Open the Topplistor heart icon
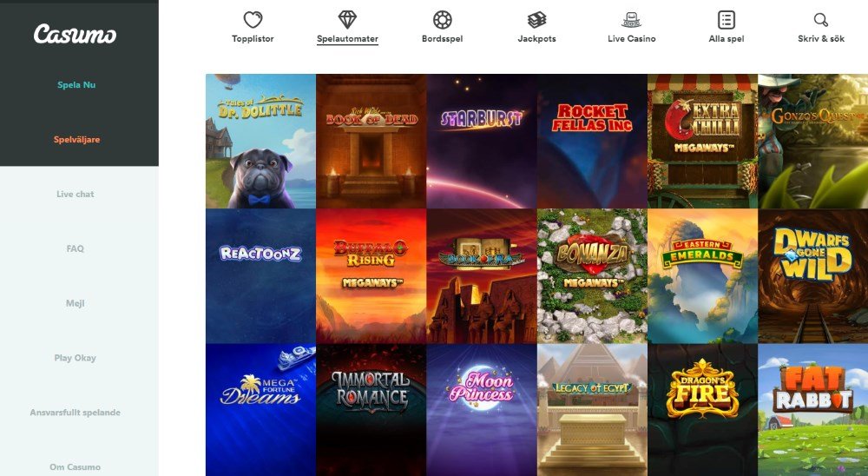The width and height of the screenshot is (868, 476). pos(253,20)
